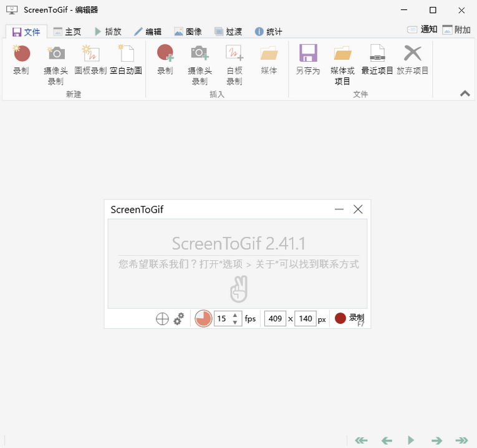Open the 图像 ribbon tab
The image size is (477, 448).
point(188,32)
